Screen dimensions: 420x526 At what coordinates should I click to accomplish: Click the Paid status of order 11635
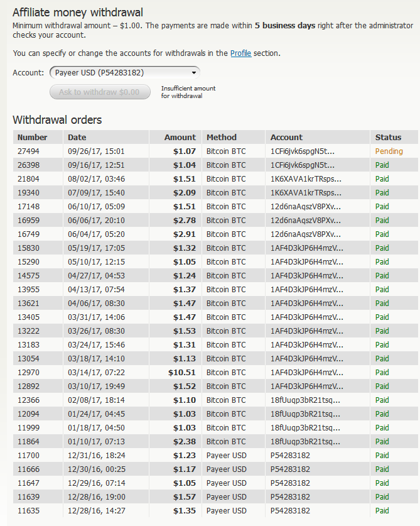(382, 511)
